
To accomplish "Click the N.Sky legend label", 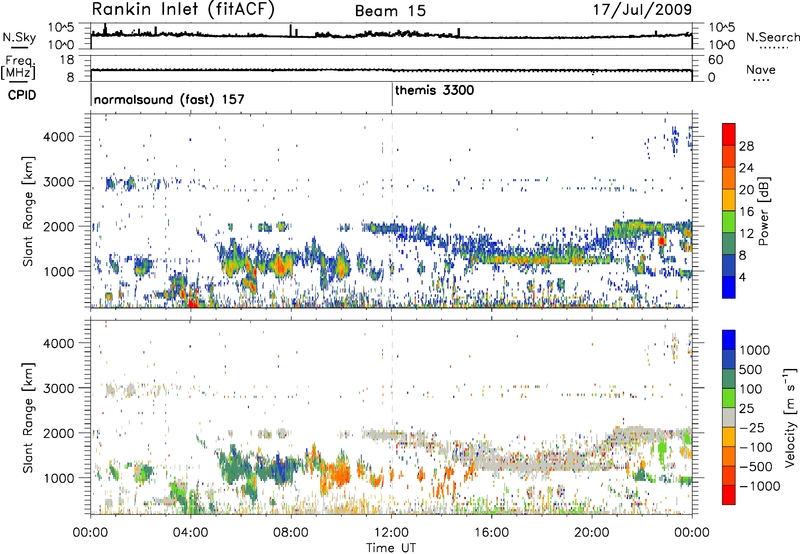I will (19, 37).
